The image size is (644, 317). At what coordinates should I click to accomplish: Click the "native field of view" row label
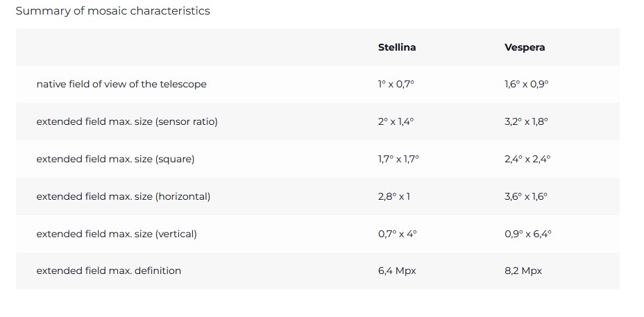coord(121,84)
